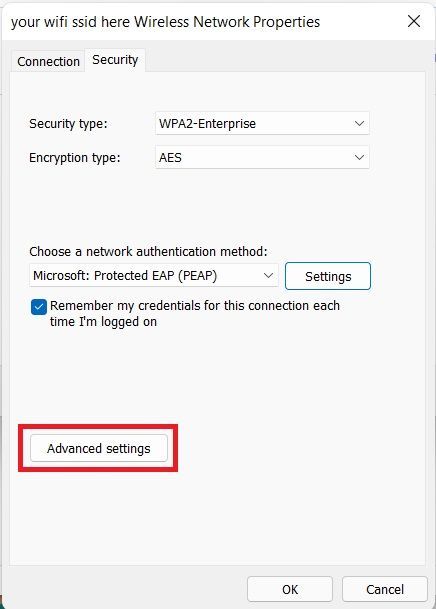Dismiss the dialog with Cancel
This screenshot has height=609, width=436.
coord(385,589)
